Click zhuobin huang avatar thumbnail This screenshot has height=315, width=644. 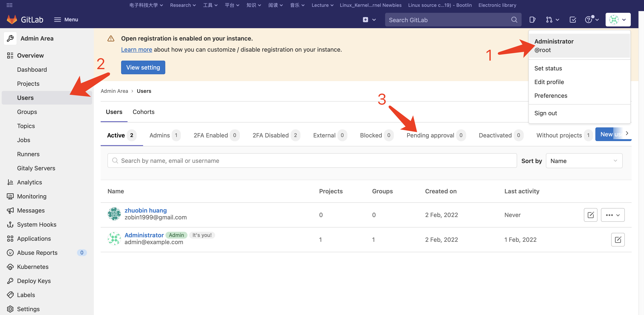[x=114, y=214]
